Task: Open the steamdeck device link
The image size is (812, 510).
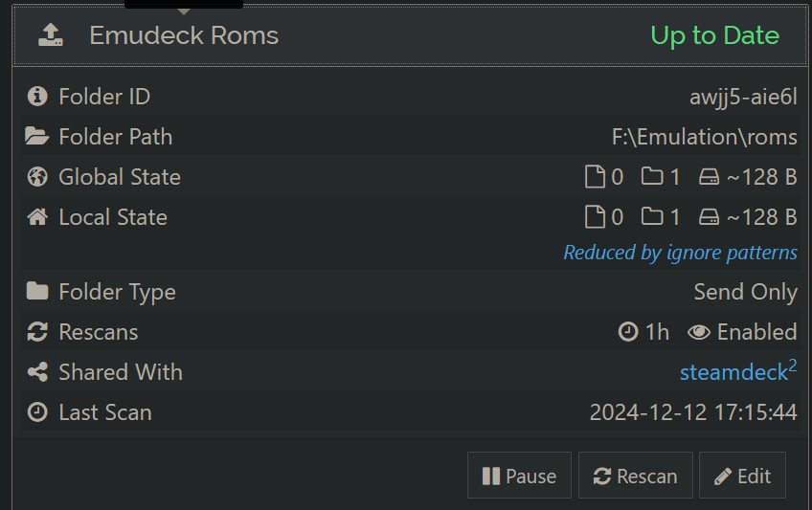Action: tap(733, 372)
